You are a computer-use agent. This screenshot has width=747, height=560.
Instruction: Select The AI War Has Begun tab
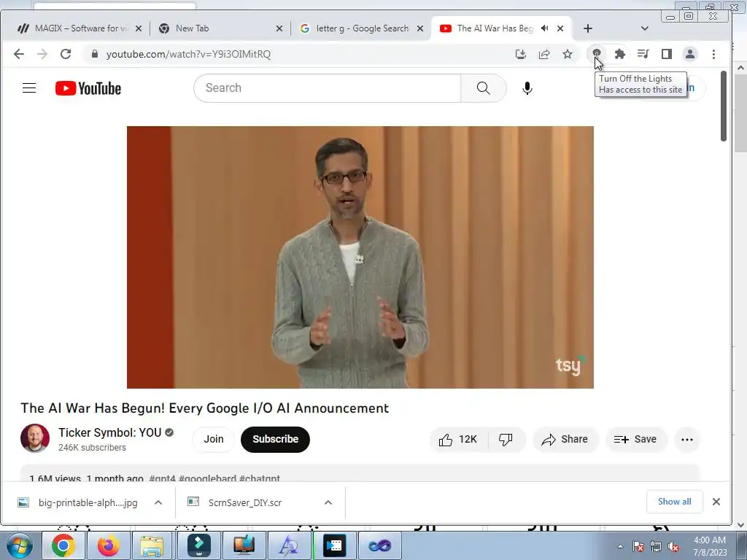495,28
